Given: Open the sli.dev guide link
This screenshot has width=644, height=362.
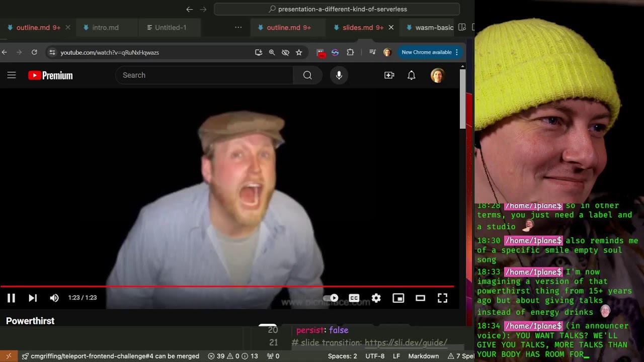Looking at the screenshot, I should tap(406, 343).
